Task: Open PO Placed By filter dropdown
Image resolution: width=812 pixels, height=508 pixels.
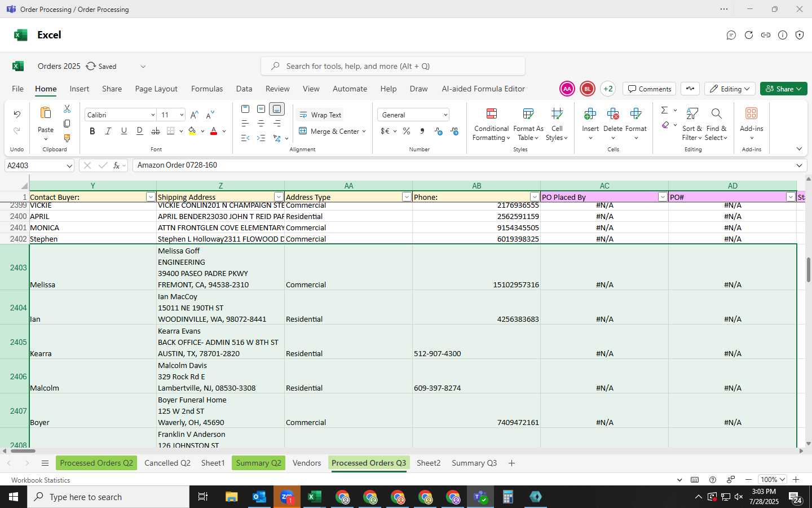Action: pos(663,197)
